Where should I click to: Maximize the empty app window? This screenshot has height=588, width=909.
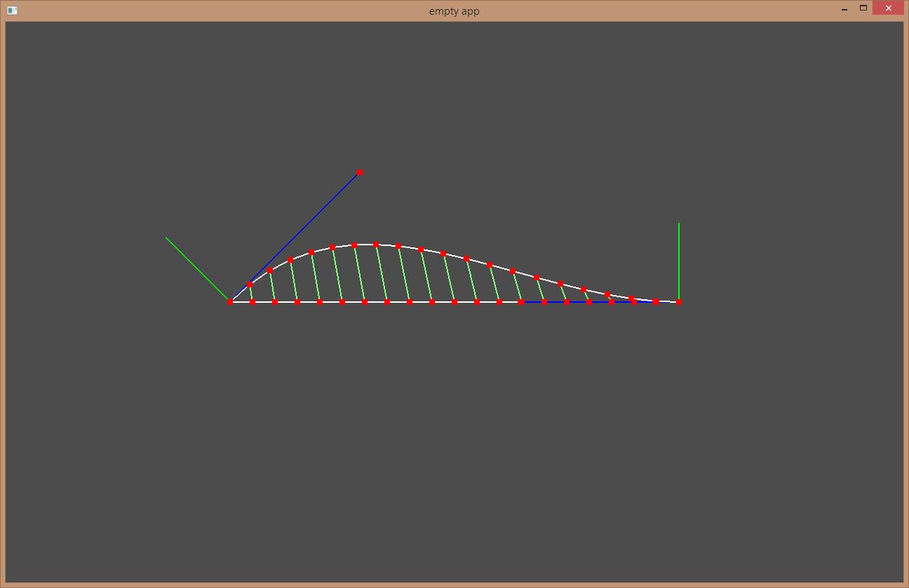click(863, 8)
